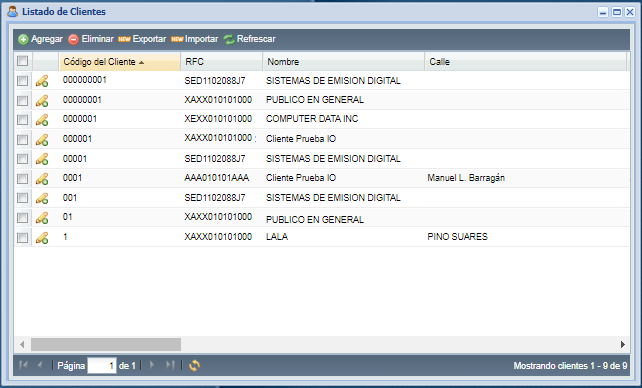Check the box for client 0001
The image size is (642, 388).
(23, 178)
